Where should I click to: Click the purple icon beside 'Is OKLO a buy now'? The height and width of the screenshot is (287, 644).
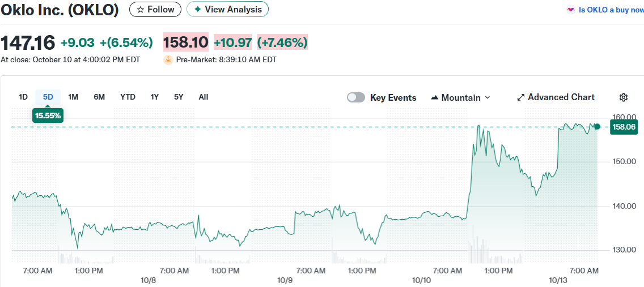pyautogui.click(x=570, y=10)
